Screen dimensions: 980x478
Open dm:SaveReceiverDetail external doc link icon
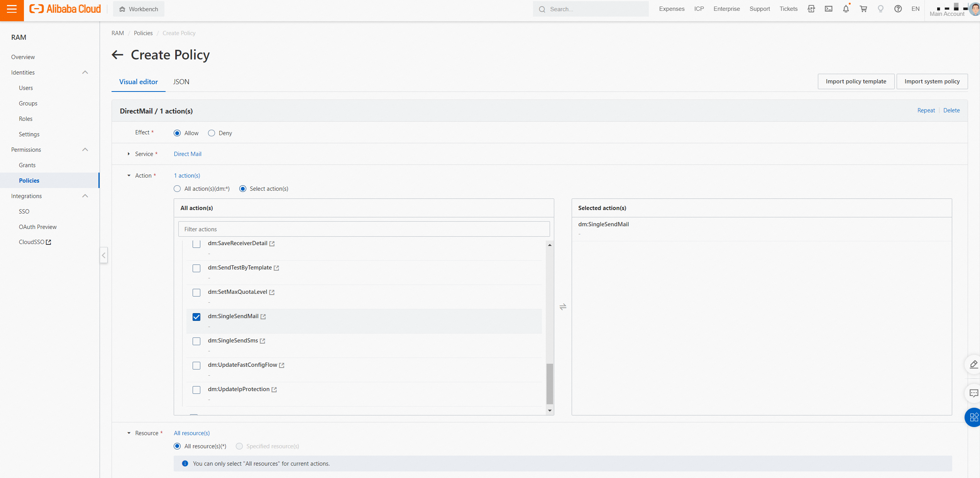[272, 244]
